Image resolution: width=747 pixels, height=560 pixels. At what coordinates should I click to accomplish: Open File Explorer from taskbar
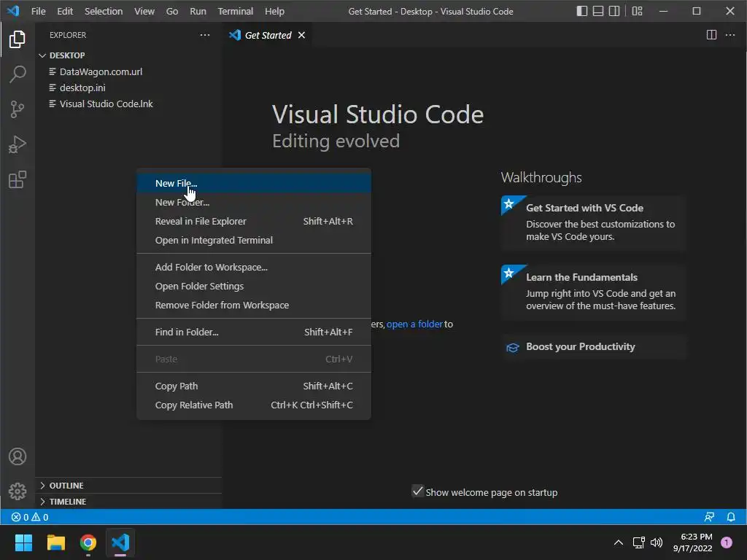55,542
